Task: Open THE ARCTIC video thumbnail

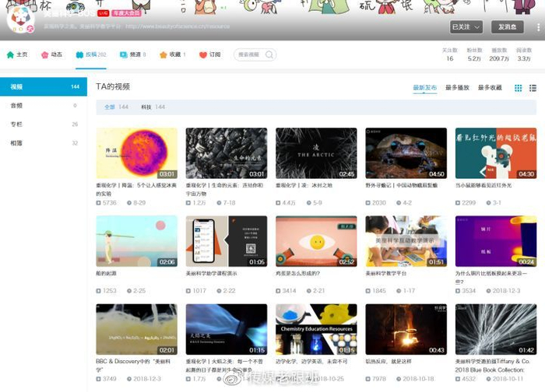Action: [316, 153]
